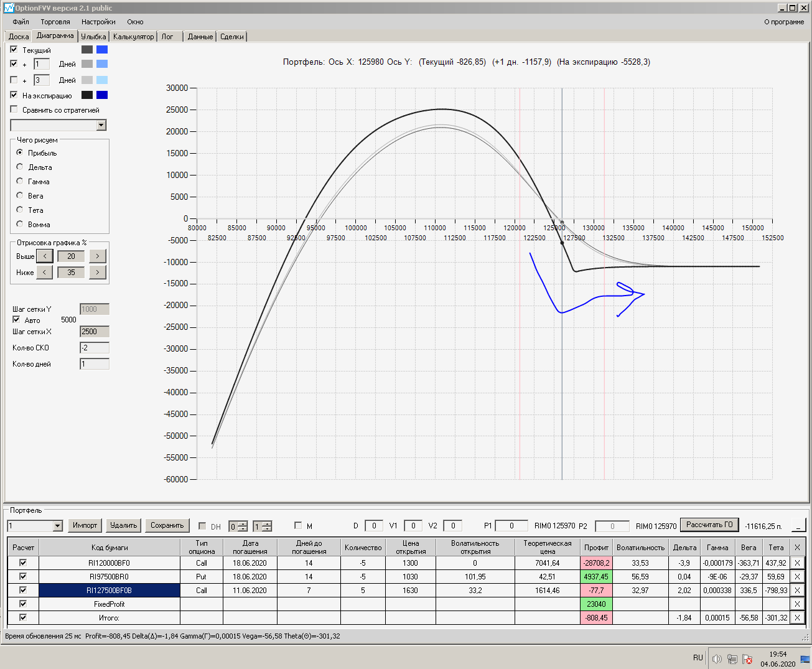
Task: Click the Рассчитать ГО button
Action: pos(709,525)
